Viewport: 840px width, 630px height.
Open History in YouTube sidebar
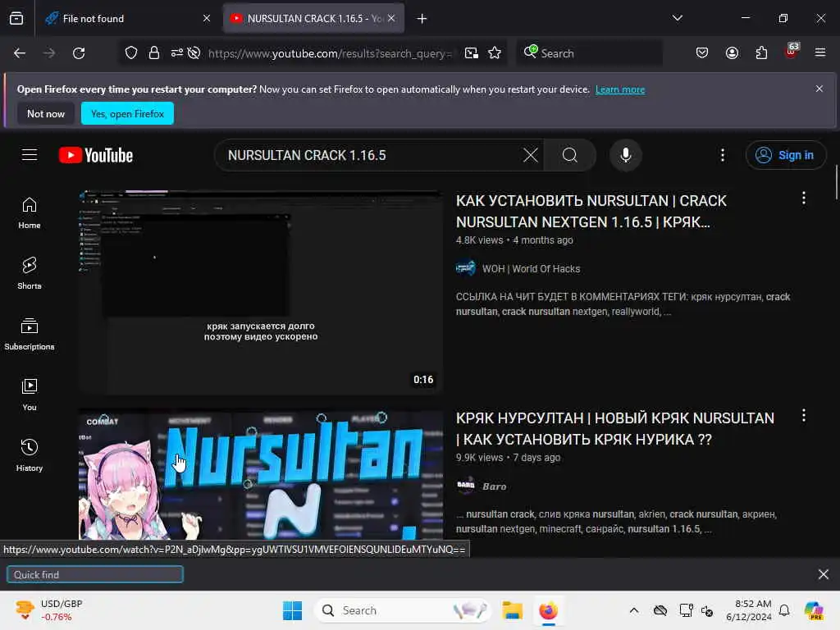point(30,456)
